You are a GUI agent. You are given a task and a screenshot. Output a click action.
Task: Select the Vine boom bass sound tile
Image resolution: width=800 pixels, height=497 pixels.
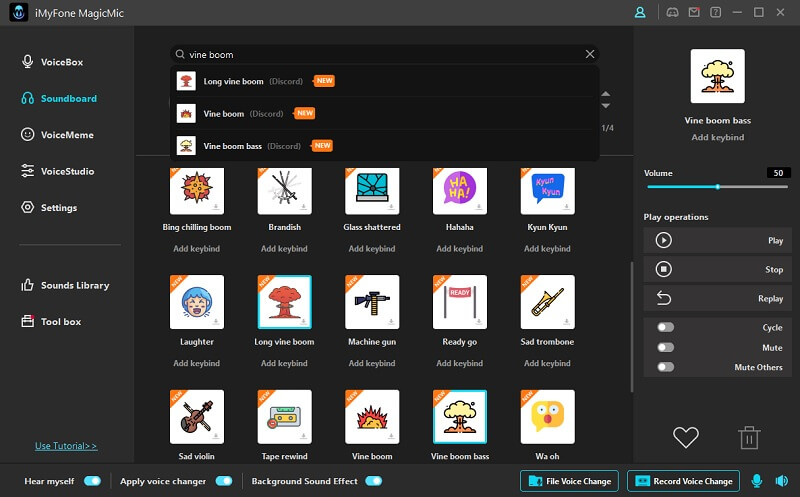pos(460,416)
